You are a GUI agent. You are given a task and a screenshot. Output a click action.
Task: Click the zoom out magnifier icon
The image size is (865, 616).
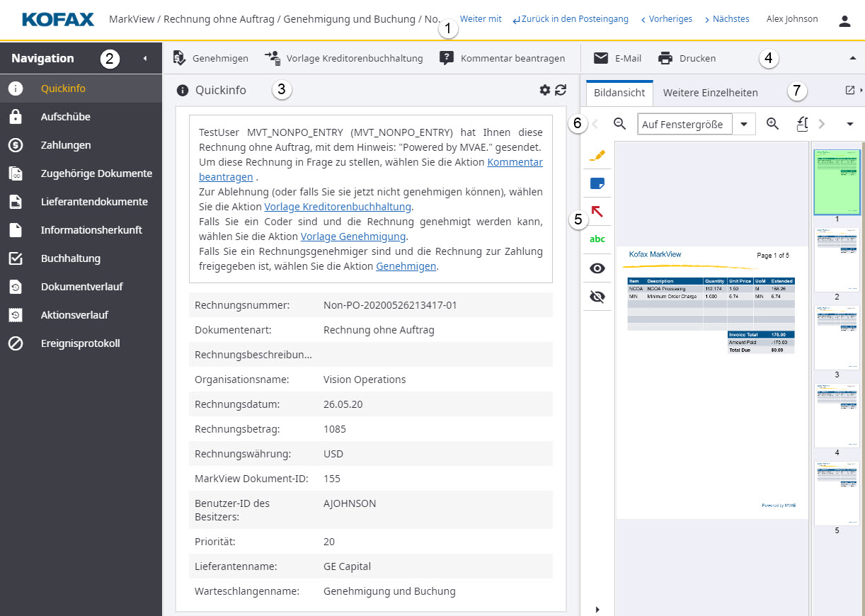tap(619, 124)
